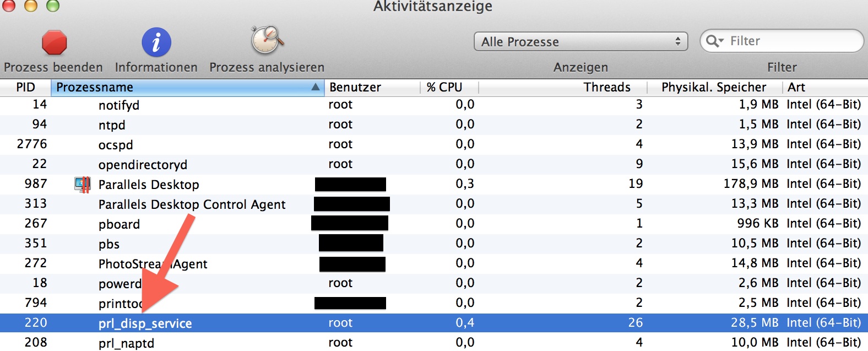Click the Parallels Desktop app icon

point(83,184)
